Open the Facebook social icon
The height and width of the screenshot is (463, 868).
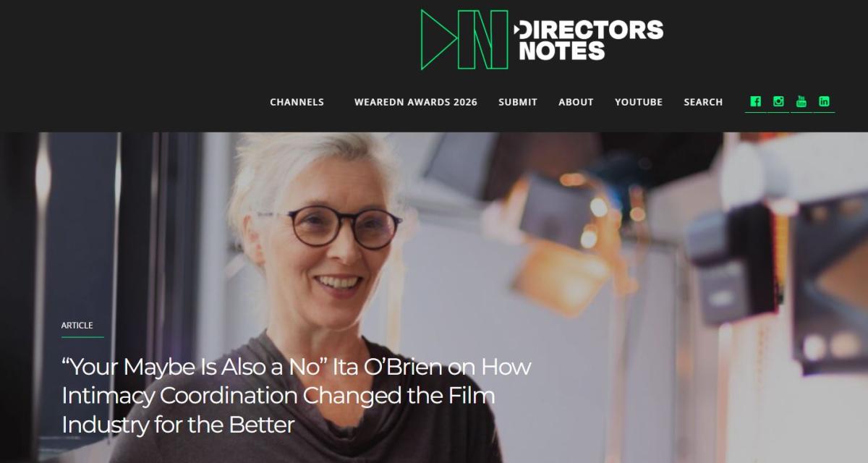(756, 101)
